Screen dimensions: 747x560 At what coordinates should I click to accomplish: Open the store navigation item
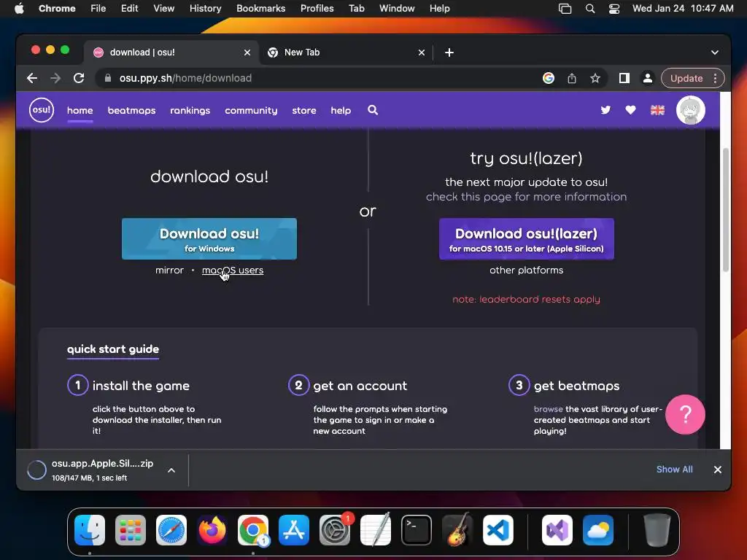click(304, 111)
